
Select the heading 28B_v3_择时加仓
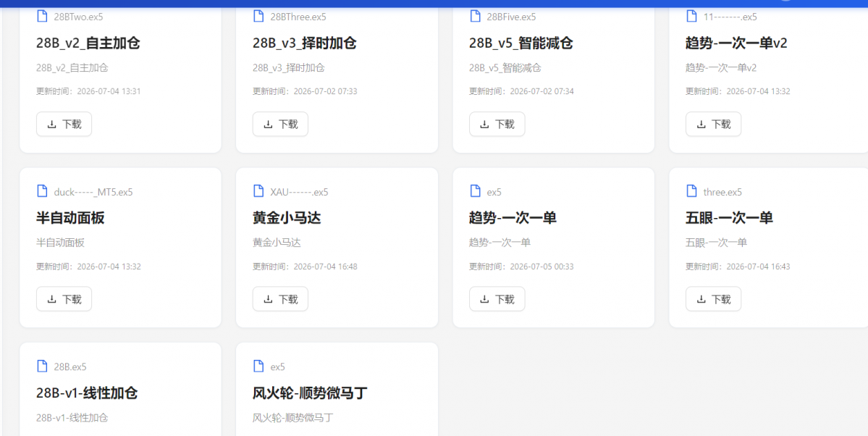tap(305, 43)
